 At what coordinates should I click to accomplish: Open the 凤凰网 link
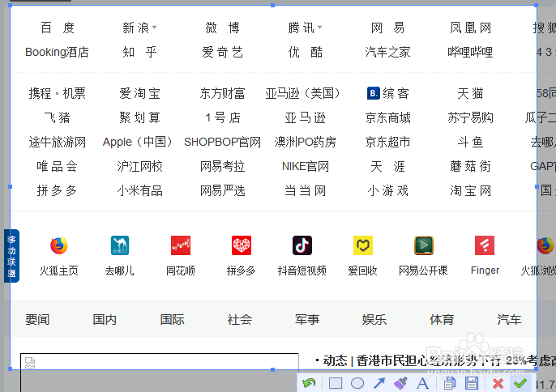point(471,28)
